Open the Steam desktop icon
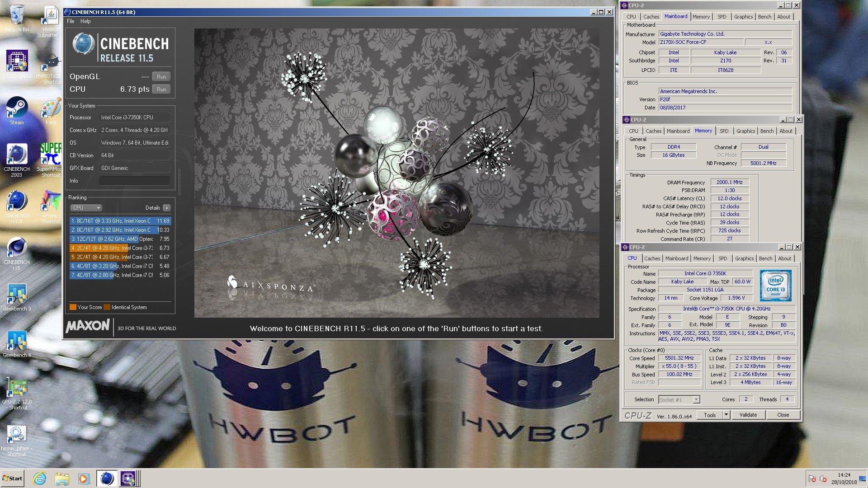Viewport: 868px width, 488px height. pyautogui.click(x=17, y=111)
